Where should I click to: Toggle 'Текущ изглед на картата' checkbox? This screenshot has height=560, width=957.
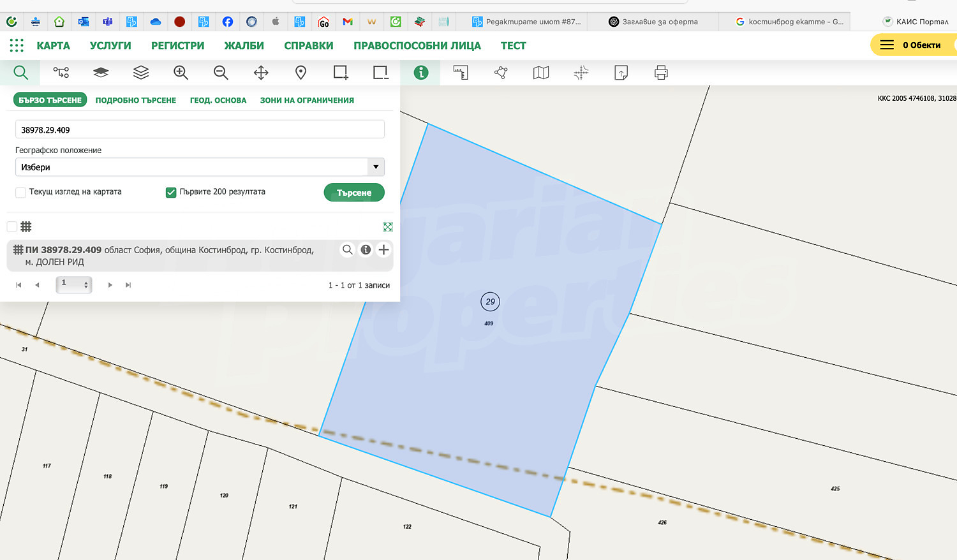(20, 192)
